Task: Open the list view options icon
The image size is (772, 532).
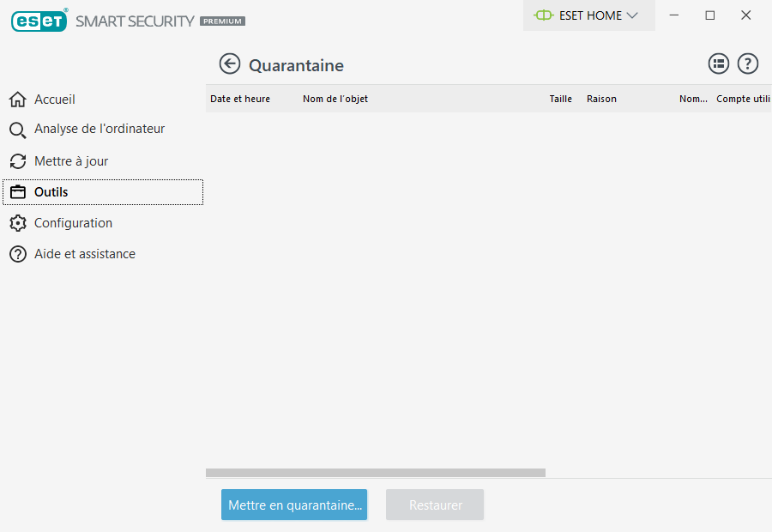Action: coord(718,63)
